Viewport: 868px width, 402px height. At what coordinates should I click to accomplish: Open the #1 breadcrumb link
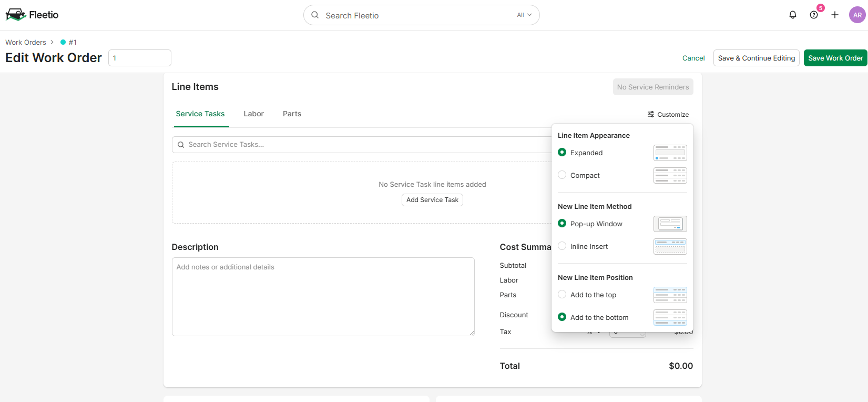click(73, 42)
